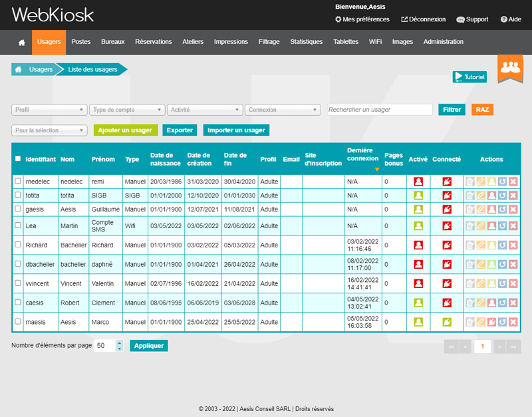This screenshot has height=417, width=532.
Task: Open the home icon in the navigation bar
Action: coord(22,43)
